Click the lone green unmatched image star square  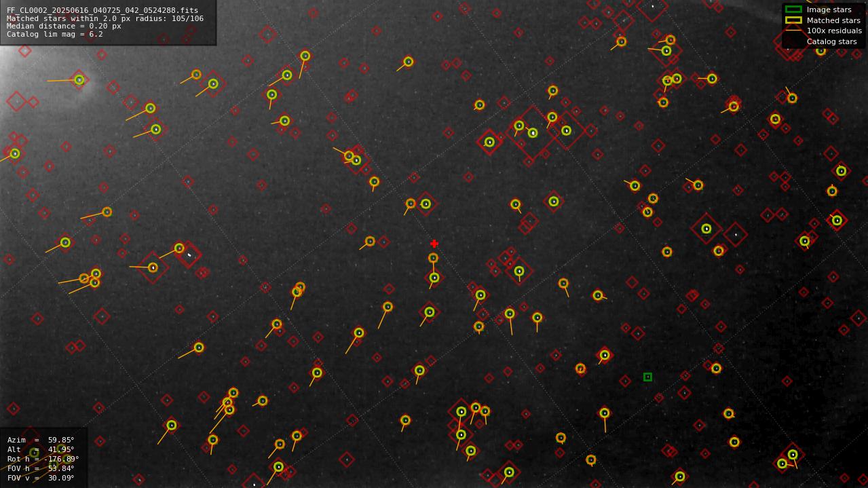click(647, 377)
